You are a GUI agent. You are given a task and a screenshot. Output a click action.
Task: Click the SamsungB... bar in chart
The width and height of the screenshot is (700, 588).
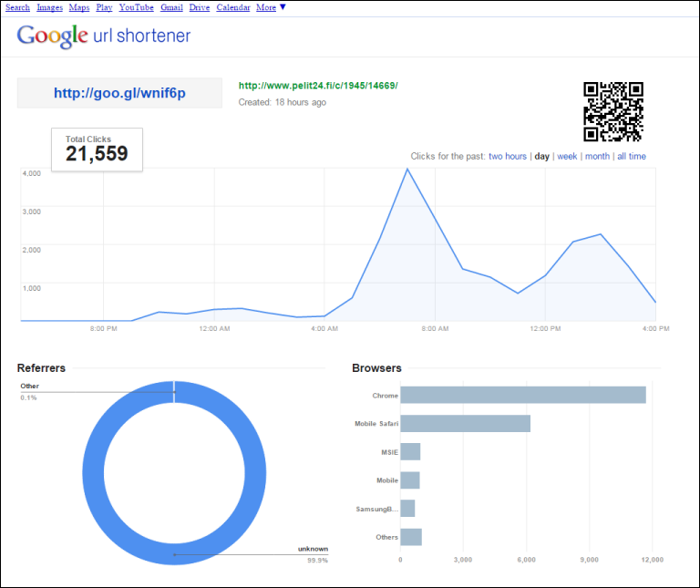coord(407,509)
